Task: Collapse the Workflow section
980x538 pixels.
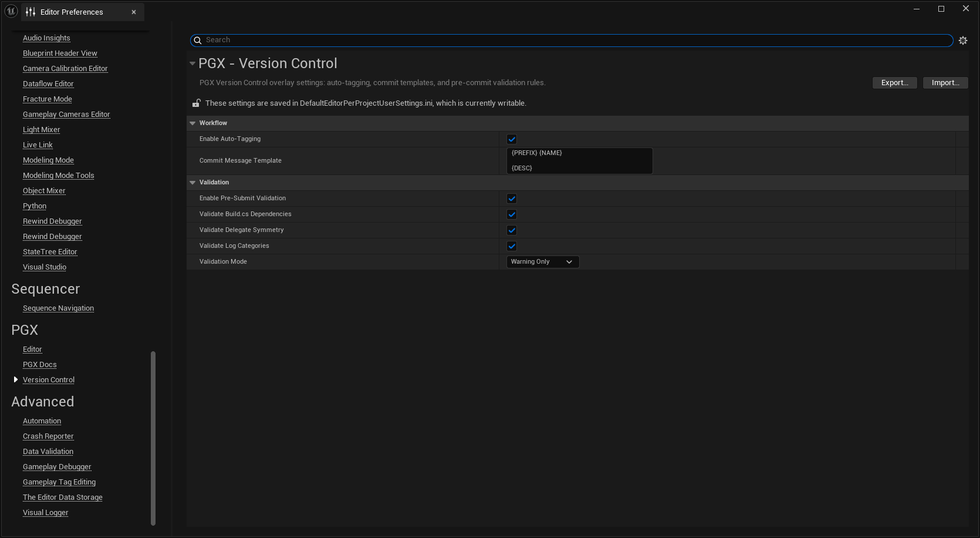Action: [192, 123]
